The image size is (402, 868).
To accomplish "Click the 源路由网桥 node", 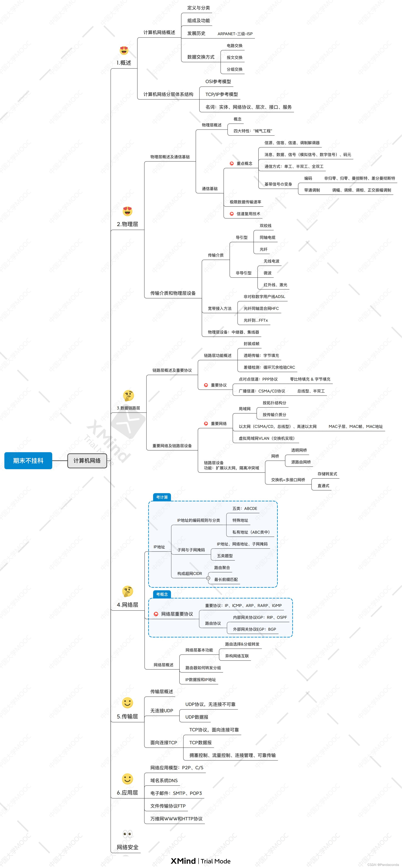I will (x=301, y=462).
